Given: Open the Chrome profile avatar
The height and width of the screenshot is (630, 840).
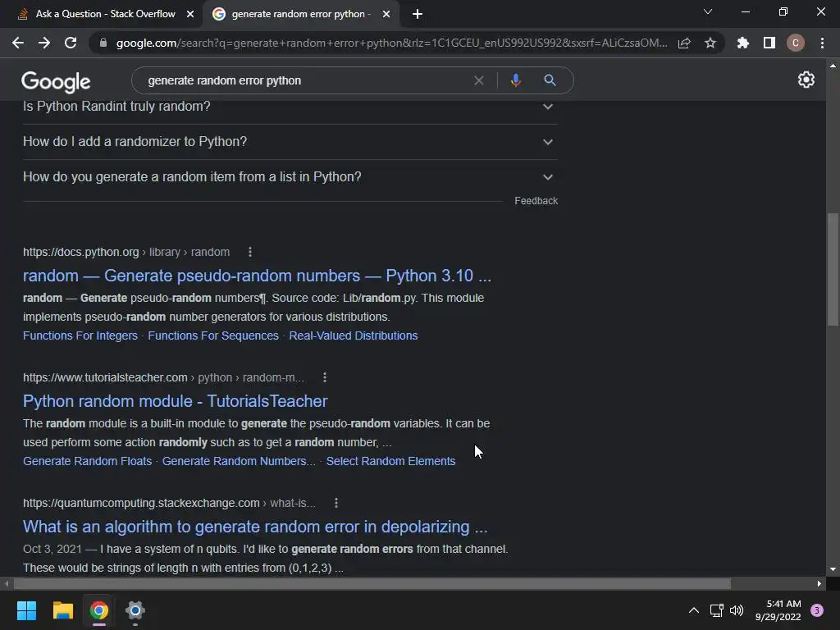Looking at the screenshot, I should 796,43.
